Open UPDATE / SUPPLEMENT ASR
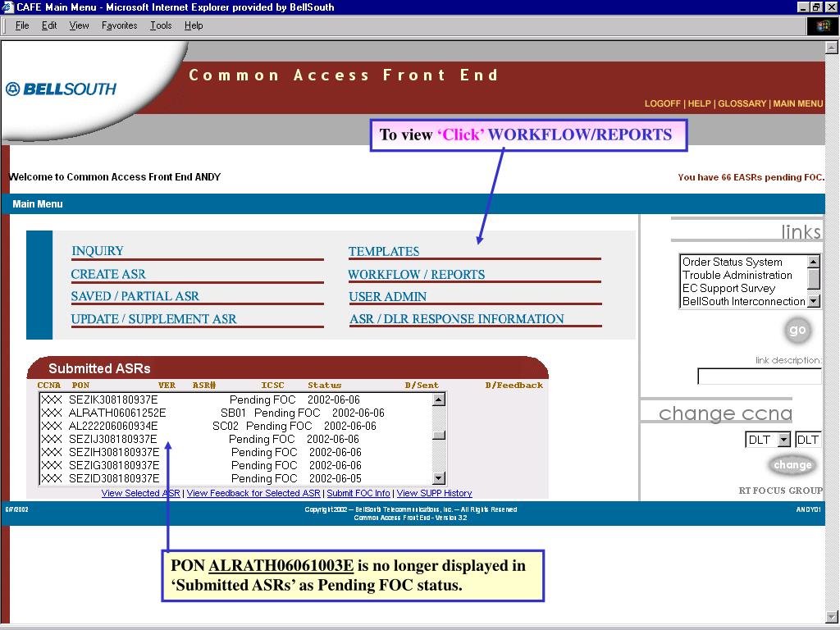This screenshot has width=840, height=630. [x=153, y=319]
